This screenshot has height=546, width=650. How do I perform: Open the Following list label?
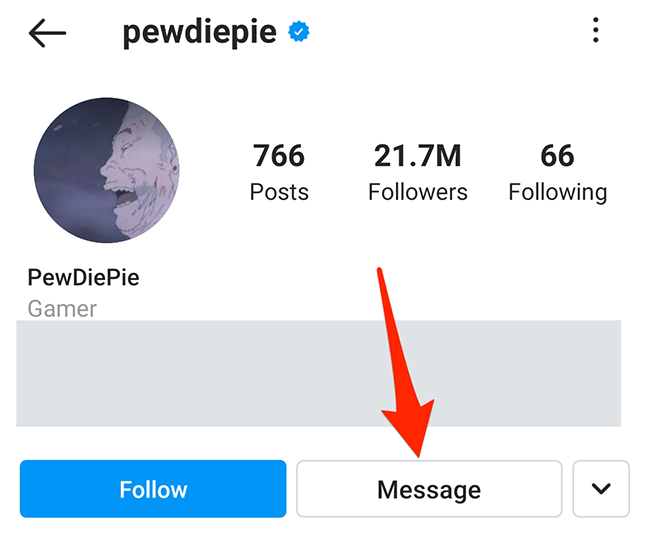click(557, 192)
